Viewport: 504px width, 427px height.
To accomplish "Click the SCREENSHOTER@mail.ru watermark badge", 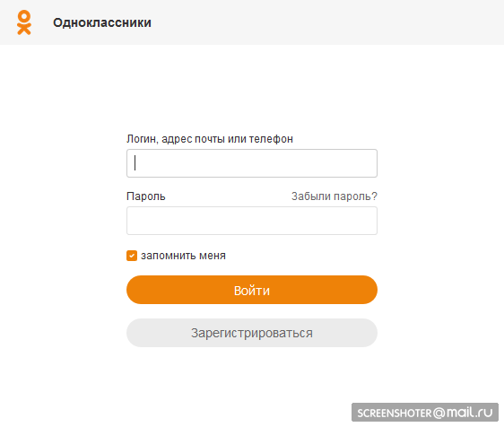I will pyautogui.click(x=425, y=413).
